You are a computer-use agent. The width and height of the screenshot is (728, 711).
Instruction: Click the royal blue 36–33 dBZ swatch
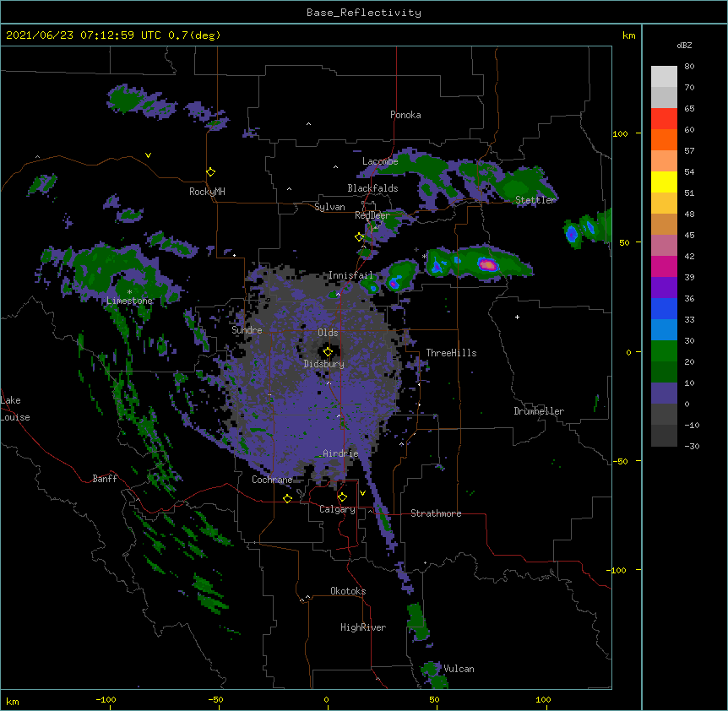664,309
